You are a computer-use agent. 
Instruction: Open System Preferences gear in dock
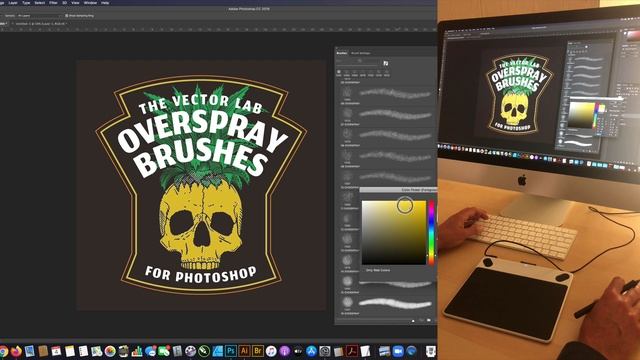325,351
